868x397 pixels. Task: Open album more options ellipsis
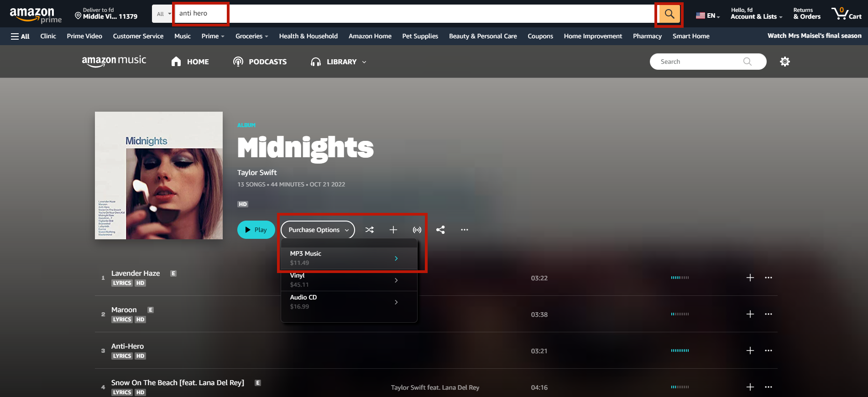(465, 230)
